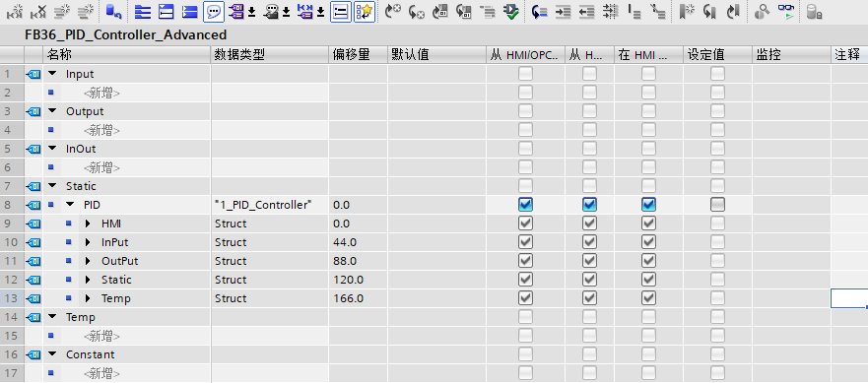868x383 pixels.
Task: Click the Insert row toolbar icon
Action: (62, 11)
